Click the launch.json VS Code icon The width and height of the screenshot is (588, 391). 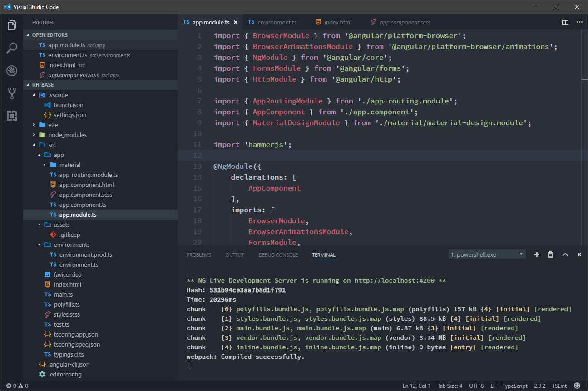click(48, 105)
